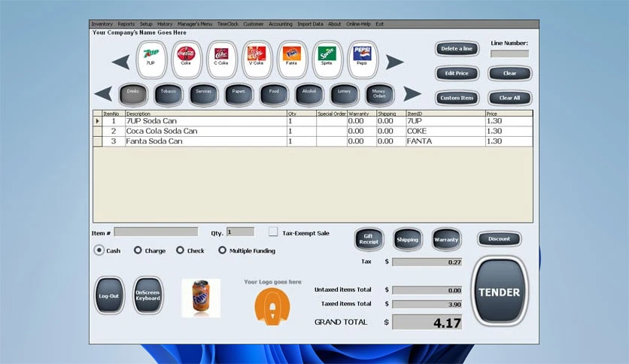Click the COKE ItemID cell

tap(445, 131)
